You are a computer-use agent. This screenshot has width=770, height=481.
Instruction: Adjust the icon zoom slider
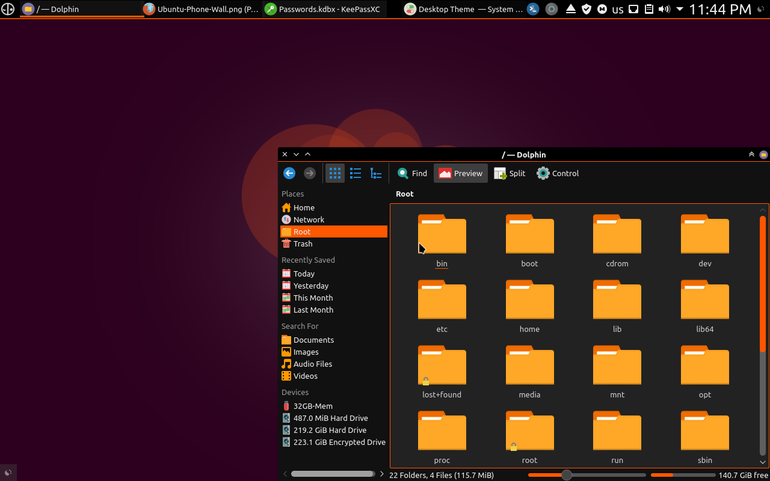coord(567,475)
